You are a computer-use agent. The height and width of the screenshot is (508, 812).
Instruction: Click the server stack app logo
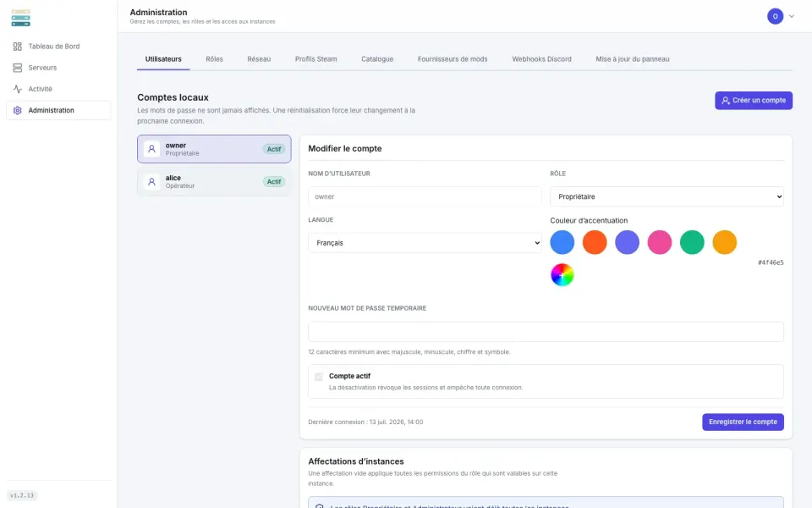(x=20, y=18)
